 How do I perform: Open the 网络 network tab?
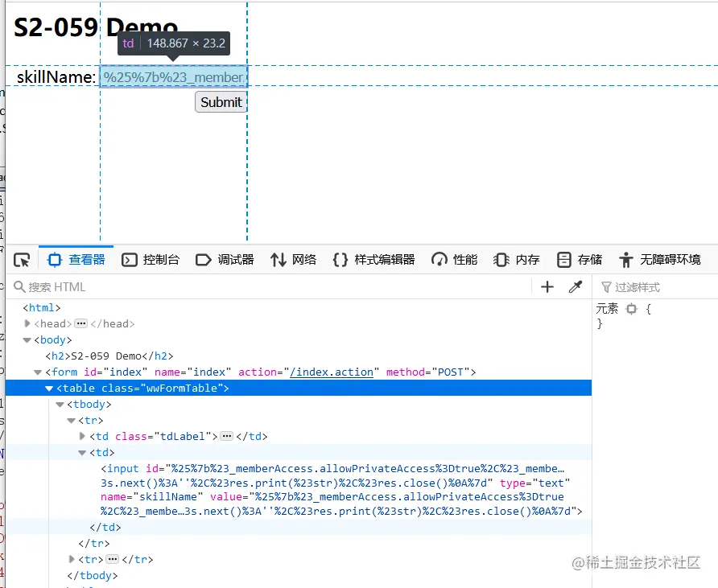click(293, 260)
